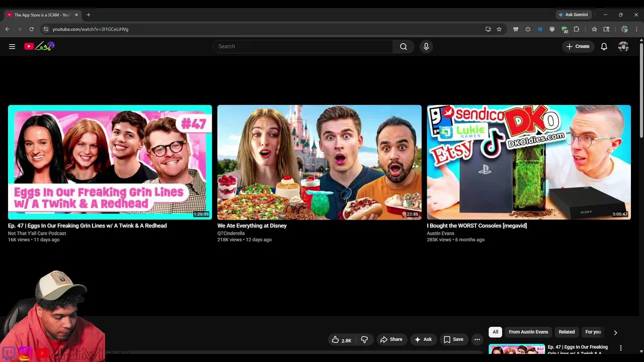Select the All filter chip

click(x=496, y=332)
